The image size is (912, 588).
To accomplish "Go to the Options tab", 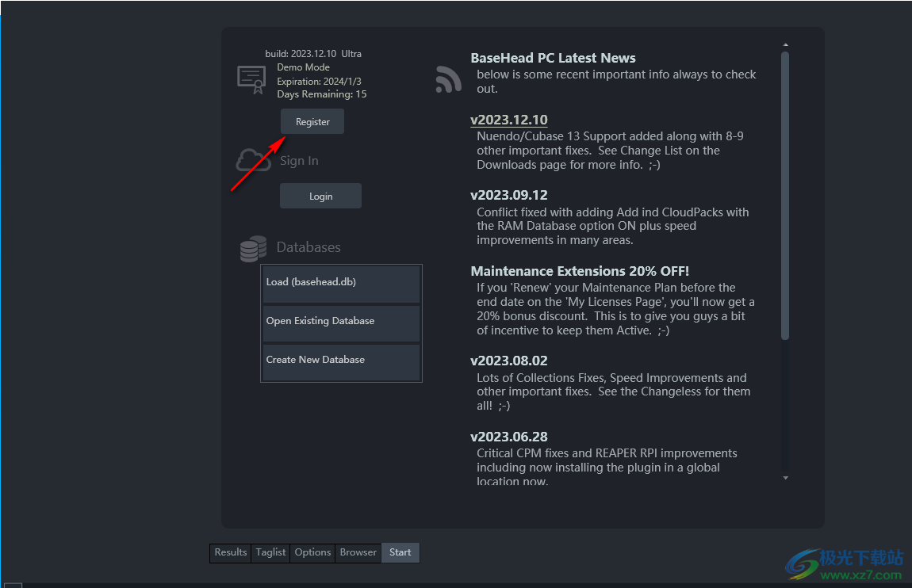I will 312,553.
